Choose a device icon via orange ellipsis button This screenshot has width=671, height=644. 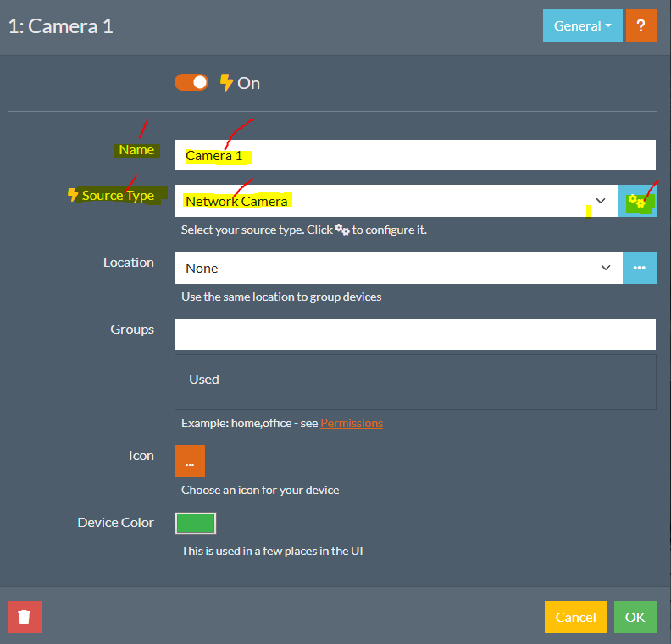click(190, 461)
